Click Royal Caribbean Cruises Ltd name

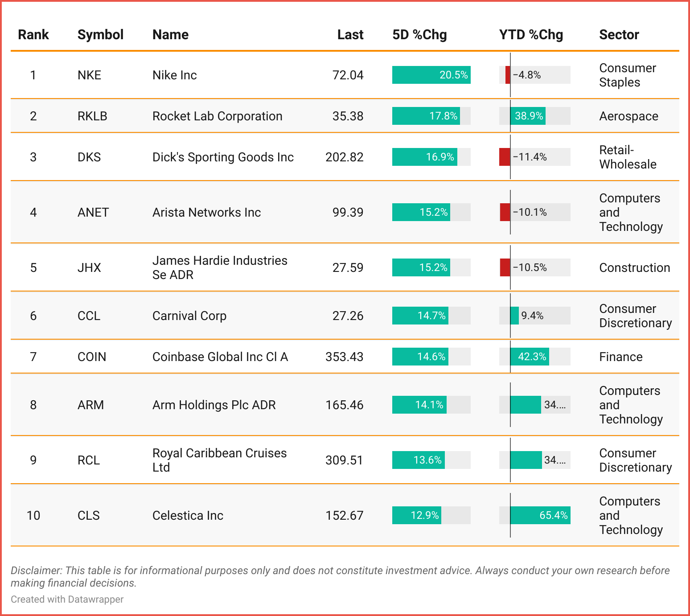click(219, 460)
